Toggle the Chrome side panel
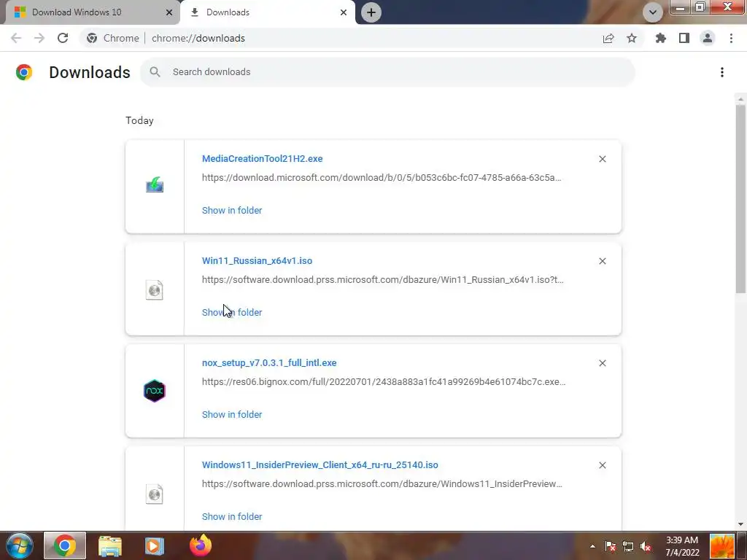Image resolution: width=747 pixels, height=560 pixels. coord(684,38)
